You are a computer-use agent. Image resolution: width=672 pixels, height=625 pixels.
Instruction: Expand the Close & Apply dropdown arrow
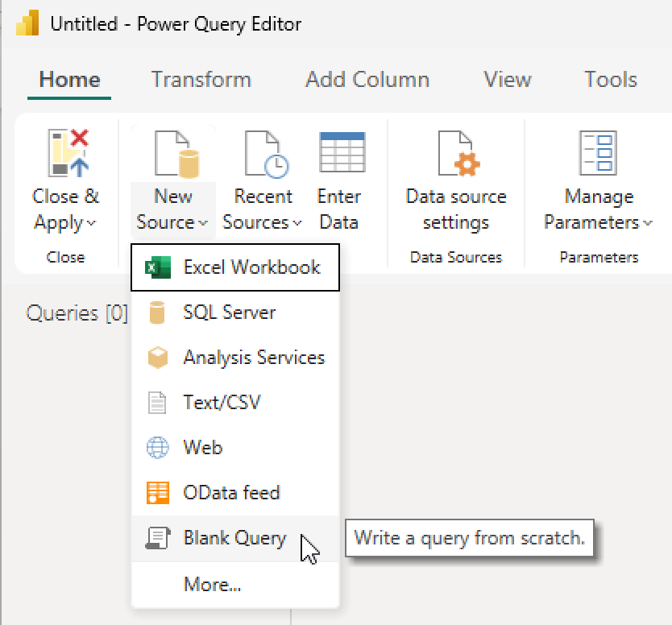91,223
